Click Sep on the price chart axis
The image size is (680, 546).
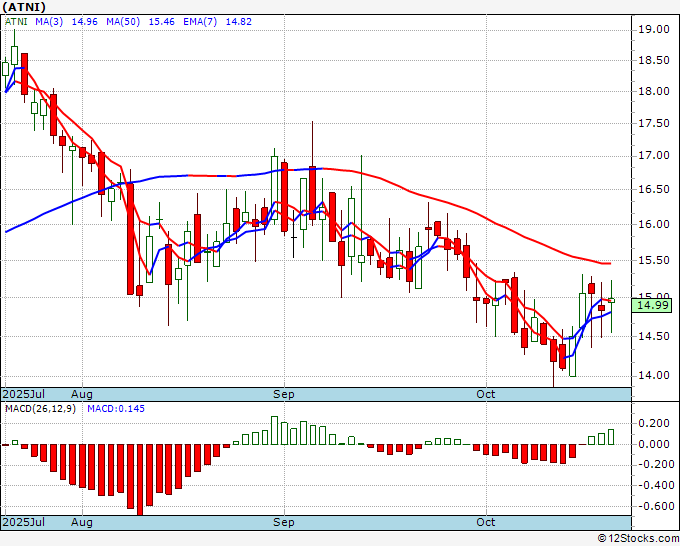[x=284, y=394]
